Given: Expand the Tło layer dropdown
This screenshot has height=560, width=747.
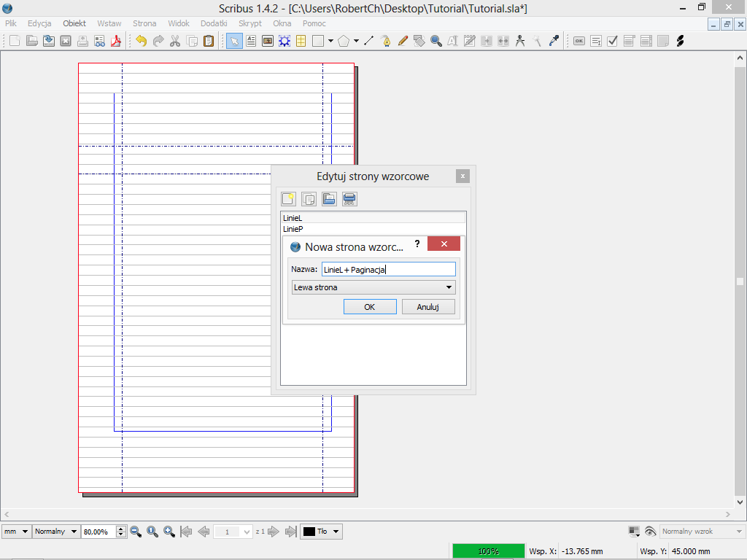Looking at the screenshot, I should (x=322, y=532).
